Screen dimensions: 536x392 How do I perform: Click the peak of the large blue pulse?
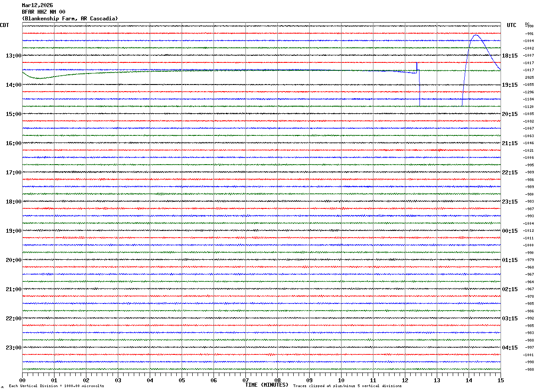[476, 35]
